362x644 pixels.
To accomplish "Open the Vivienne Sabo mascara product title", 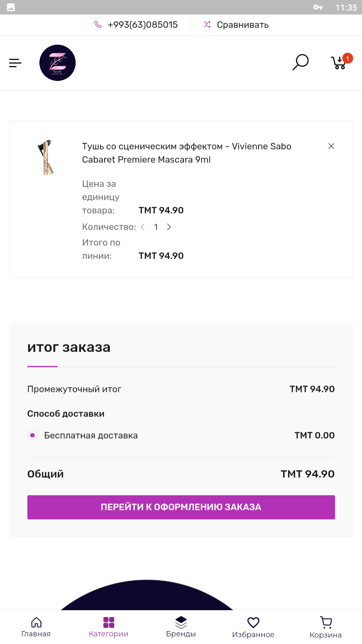I will [x=187, y=153].
